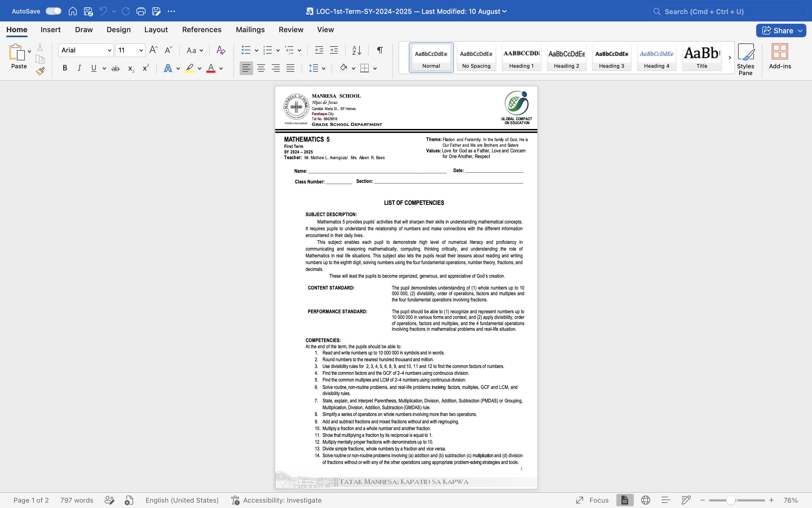Click Clear All Formatting icon

pos(220,51)
